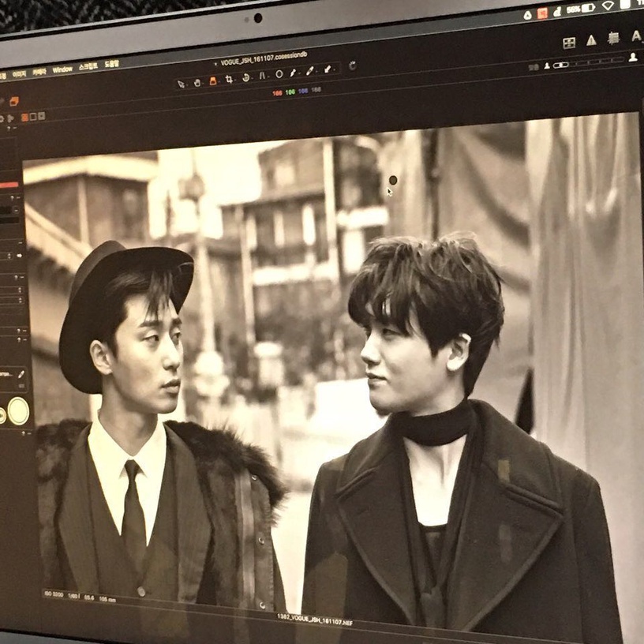Select the orange Loupe tool
Screen dimensions: 644x644
[213, 80]
